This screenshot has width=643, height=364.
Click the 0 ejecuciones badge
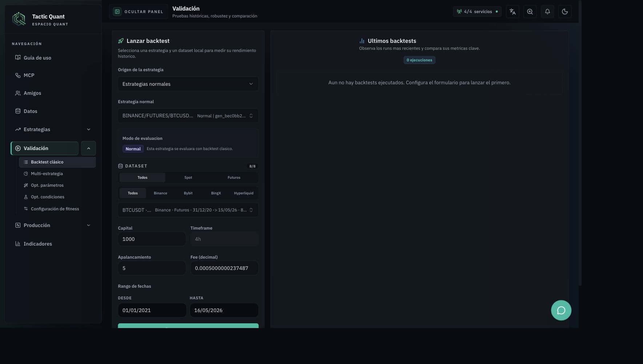pos(419,60)
